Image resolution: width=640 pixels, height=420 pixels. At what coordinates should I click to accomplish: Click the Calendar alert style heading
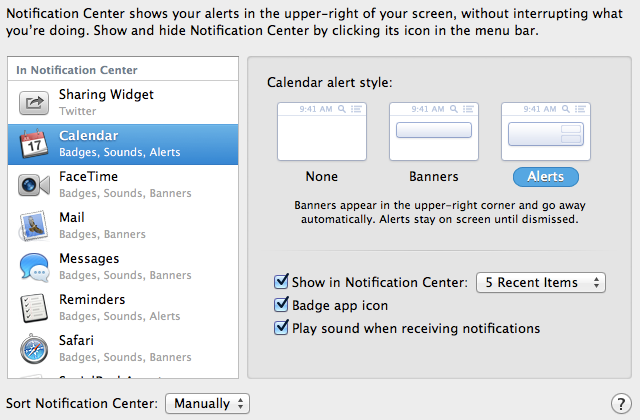tap(329, 82)
